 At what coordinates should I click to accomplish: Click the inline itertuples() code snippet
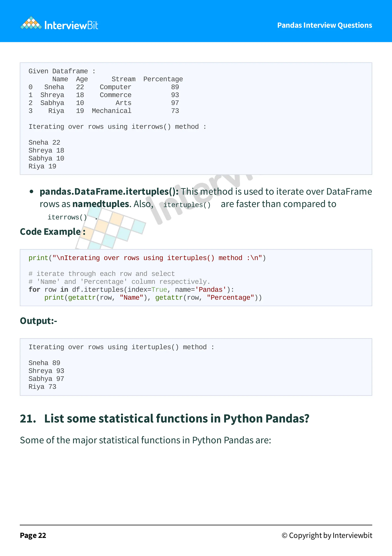coord(187,205)
